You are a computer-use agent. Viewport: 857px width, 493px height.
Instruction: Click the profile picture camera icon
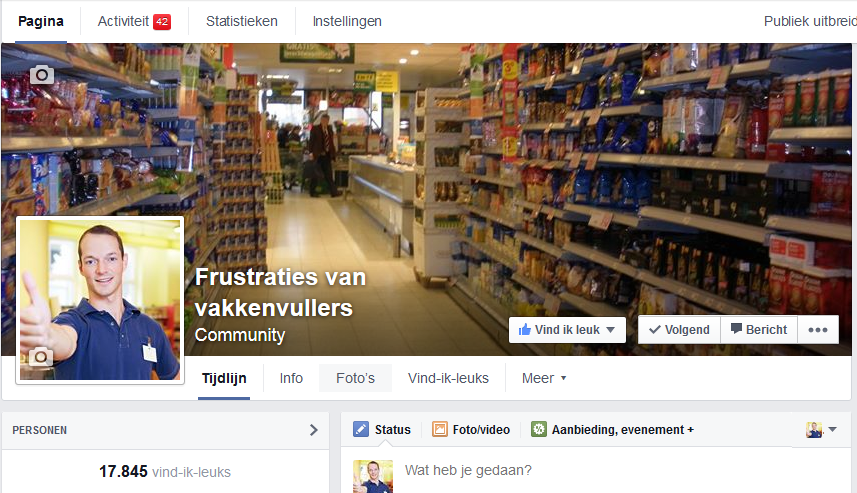point(40,357)
